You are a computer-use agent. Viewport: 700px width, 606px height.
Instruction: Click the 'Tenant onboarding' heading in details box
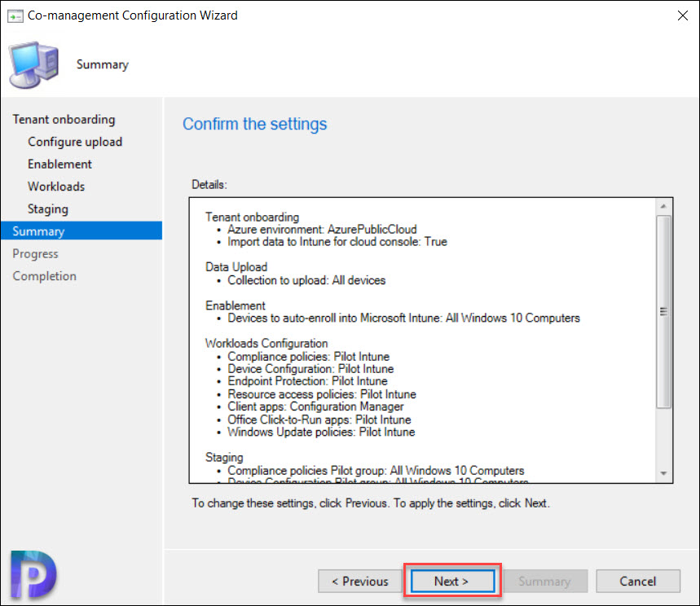[253, 217]
